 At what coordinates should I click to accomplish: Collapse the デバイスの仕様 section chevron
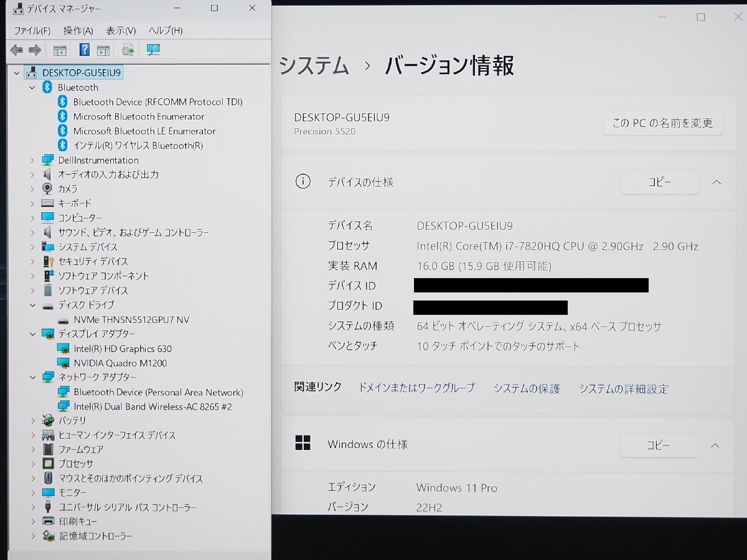pos(716,182)
